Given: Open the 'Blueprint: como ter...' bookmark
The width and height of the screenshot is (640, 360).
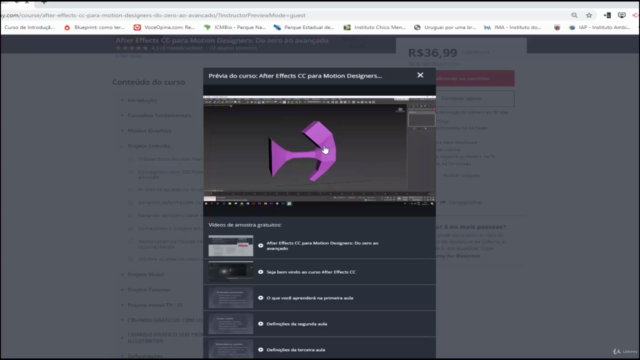Looking at the screenshot, I should pyautogui.click(x=95, y=27).
